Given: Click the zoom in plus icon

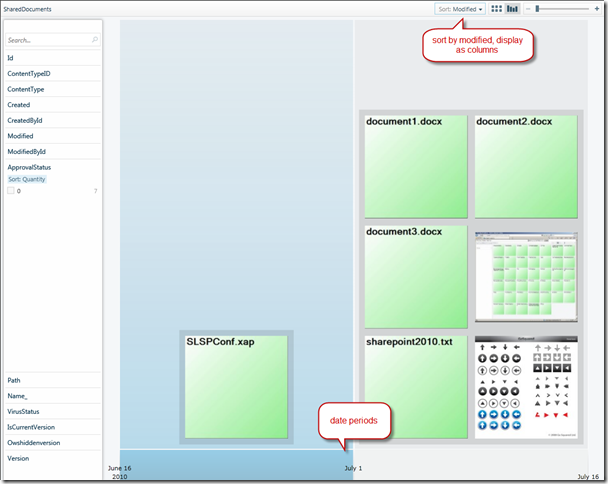Looking at the screenshot, I should tap(596, 8).
